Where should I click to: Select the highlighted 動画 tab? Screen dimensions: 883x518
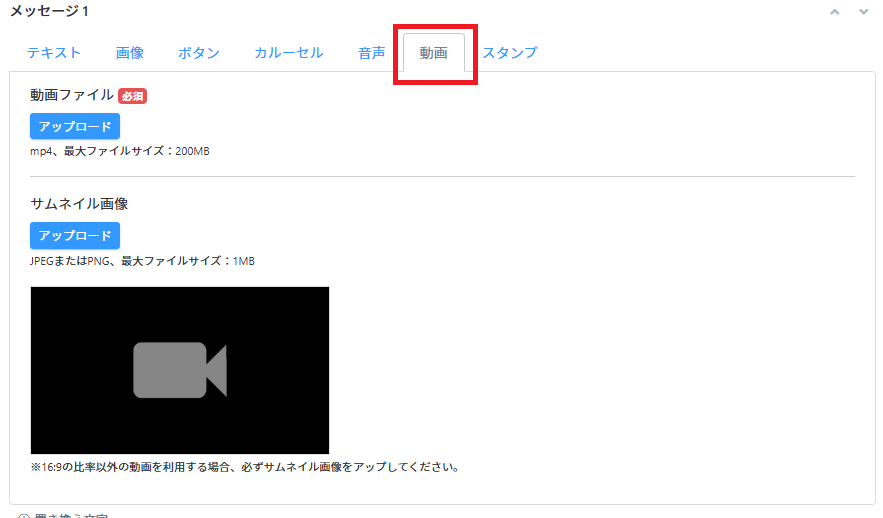(434, 53)
